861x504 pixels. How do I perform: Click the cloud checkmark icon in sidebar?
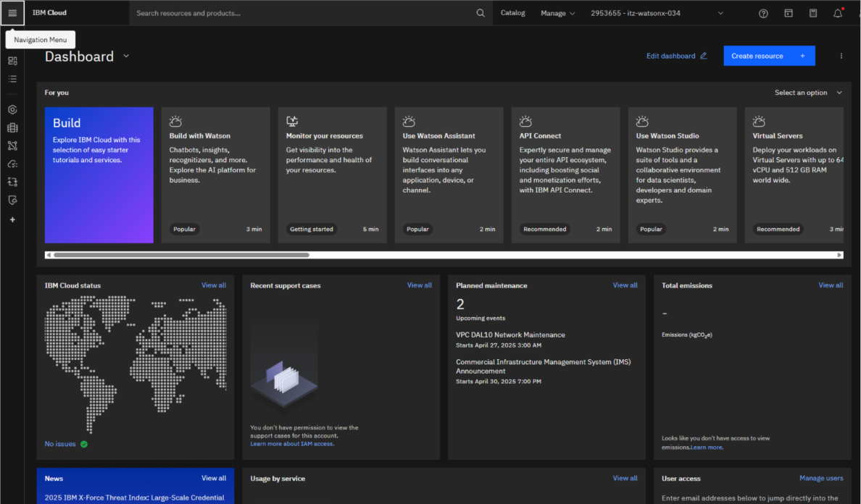pyautogui.click(x=12, y=164)
